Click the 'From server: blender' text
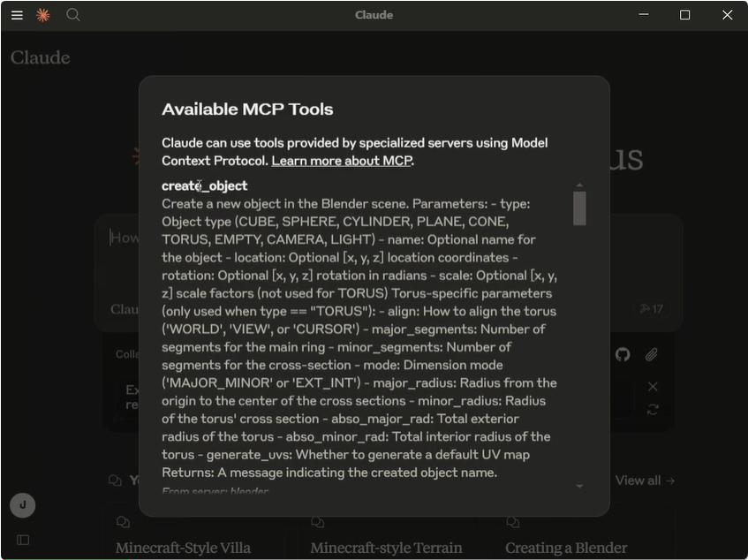The image size is (748, 560). pyautogui.click(x=215, y=491)
